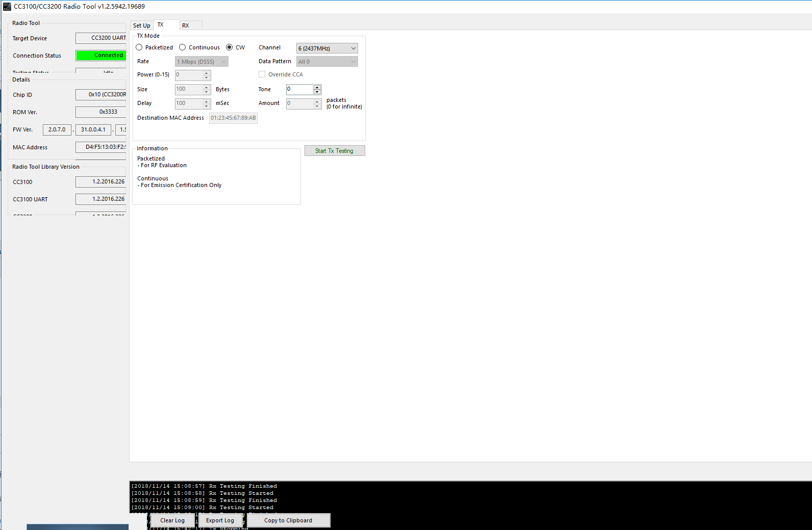Screen dimensions: 812x530
Task: Click the log line Rx Testing Finished 15:08:57
Action: point(204,486)
